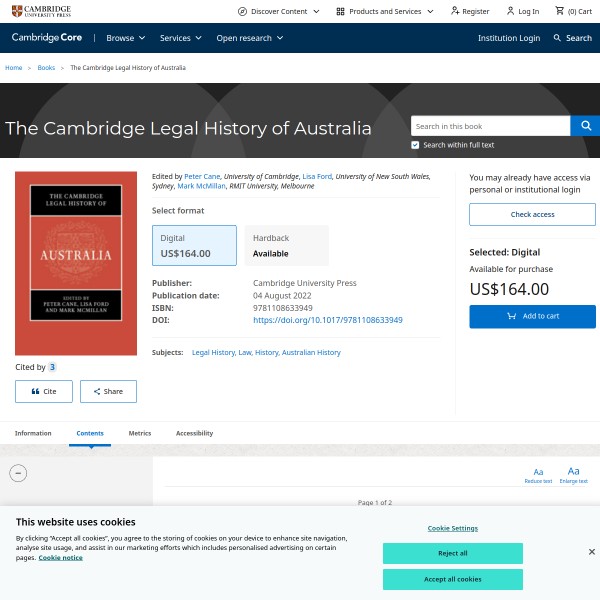Open the shopping cart icon
This screenshot has width=600, height=600.
click(x=560, y=11)
